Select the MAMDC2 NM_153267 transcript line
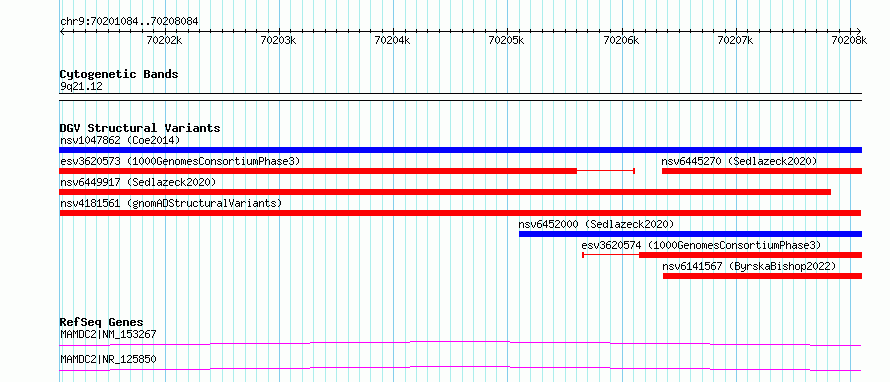 click(x=460, y=343)
